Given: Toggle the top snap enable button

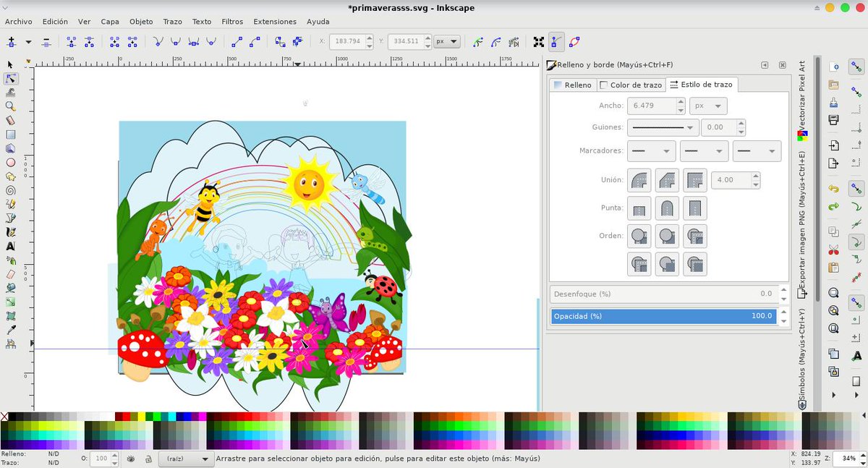Looking at the screenshot, I should pos(856,67).
